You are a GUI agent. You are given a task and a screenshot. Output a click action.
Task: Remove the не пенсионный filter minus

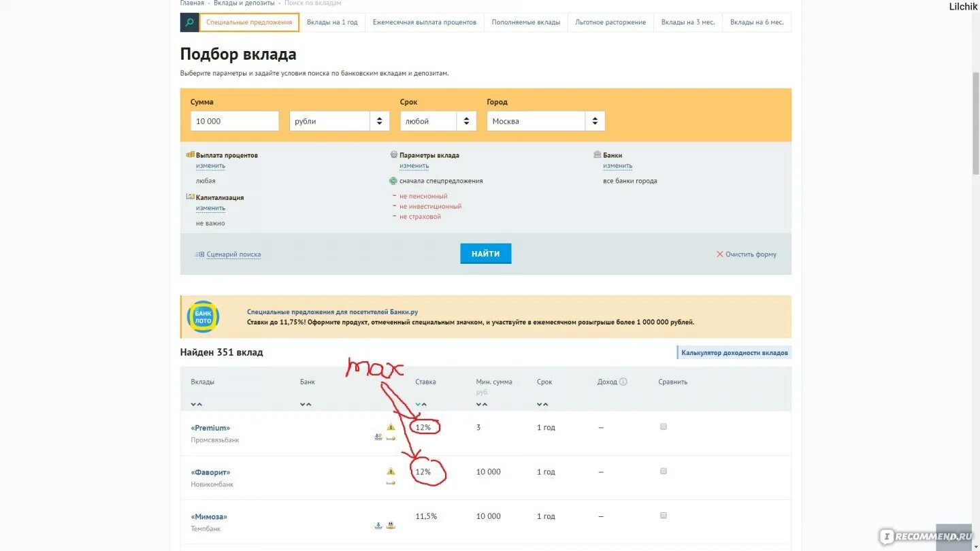point(394,196)
